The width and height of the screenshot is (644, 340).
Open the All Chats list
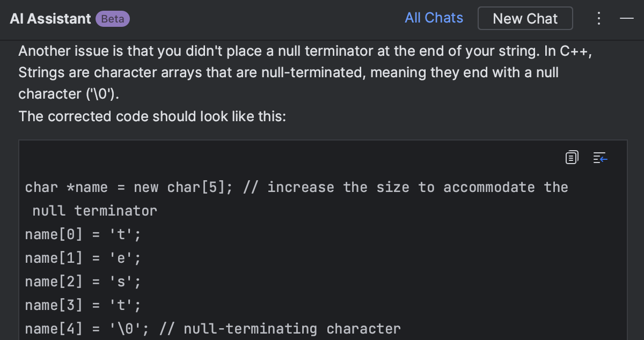click(x=434, y=18)
